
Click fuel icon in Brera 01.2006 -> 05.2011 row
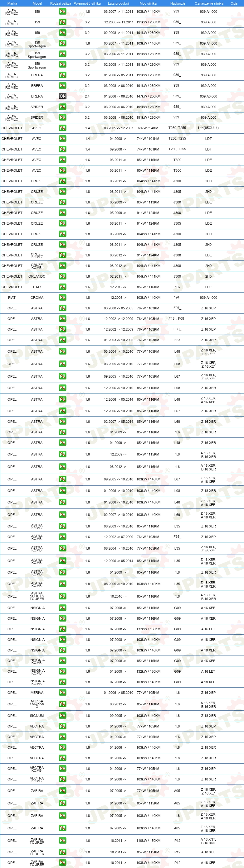tap(62, 75)
